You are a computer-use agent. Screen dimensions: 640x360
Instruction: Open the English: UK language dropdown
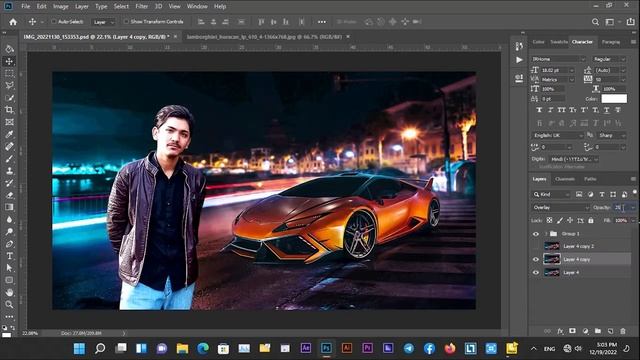(x=557, y=135)
